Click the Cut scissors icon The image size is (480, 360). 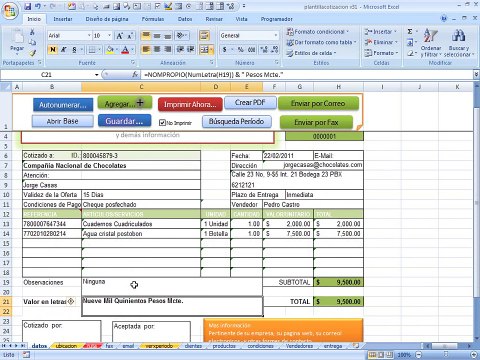point(32,32)
